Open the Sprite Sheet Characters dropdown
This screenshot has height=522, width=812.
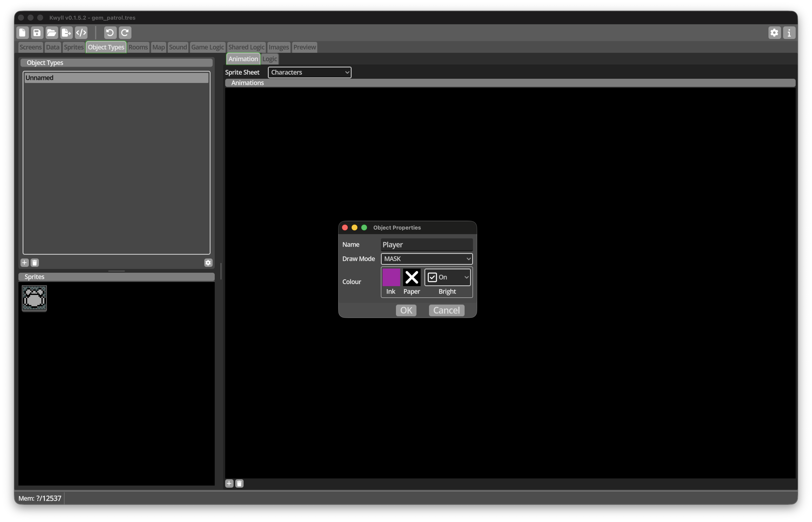310,72
